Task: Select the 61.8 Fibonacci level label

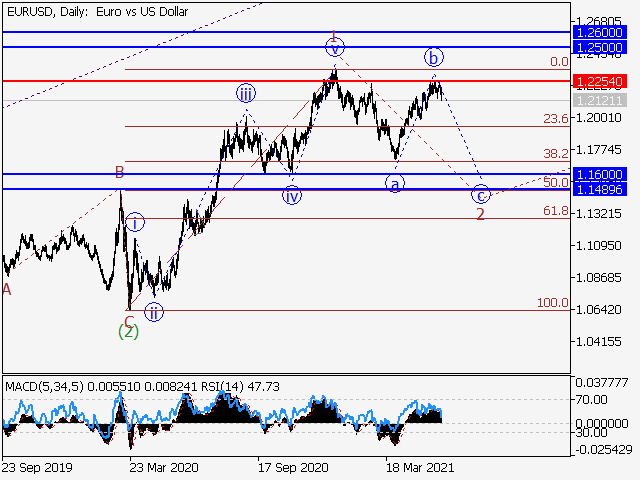Action: pos(556,211)
